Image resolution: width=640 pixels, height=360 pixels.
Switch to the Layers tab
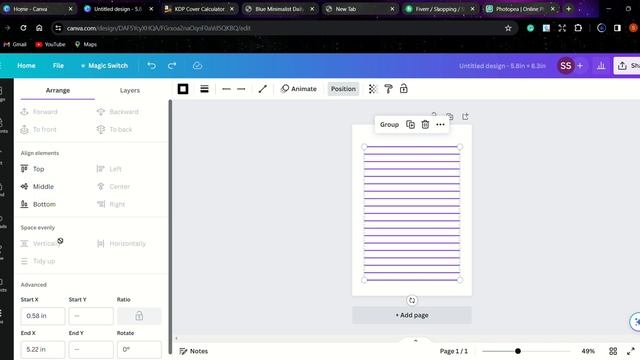coord(130,90)
